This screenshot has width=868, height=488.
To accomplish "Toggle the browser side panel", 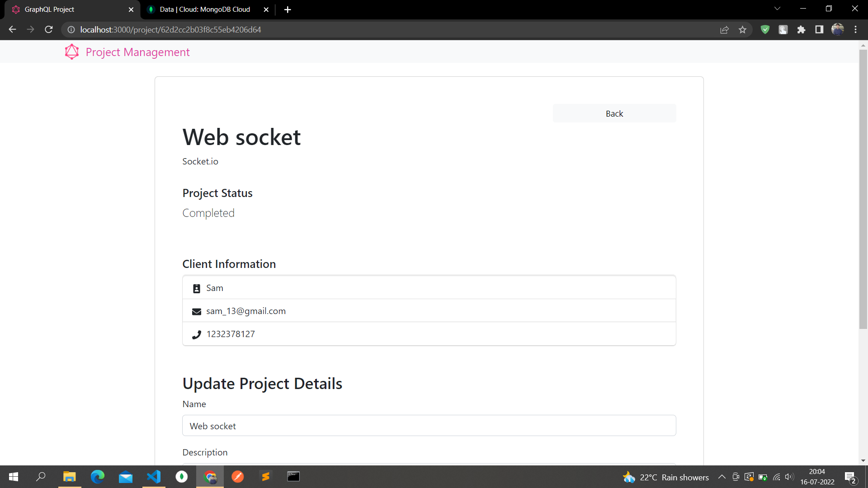I will tap(819, 29).
